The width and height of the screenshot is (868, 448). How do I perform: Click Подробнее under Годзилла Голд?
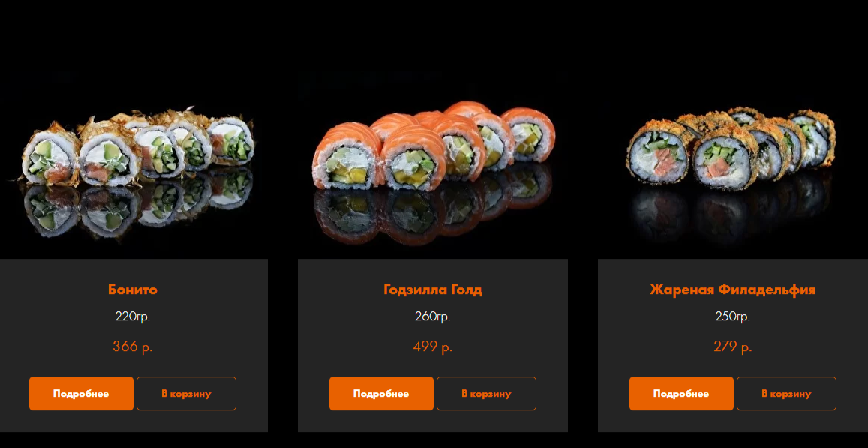coord(381,394)
